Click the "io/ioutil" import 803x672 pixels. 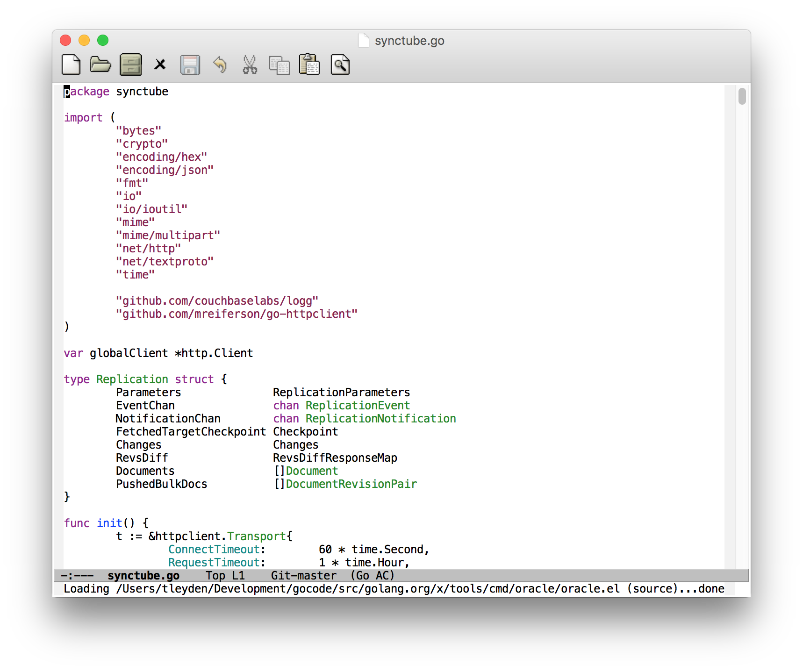coord(151,209)
